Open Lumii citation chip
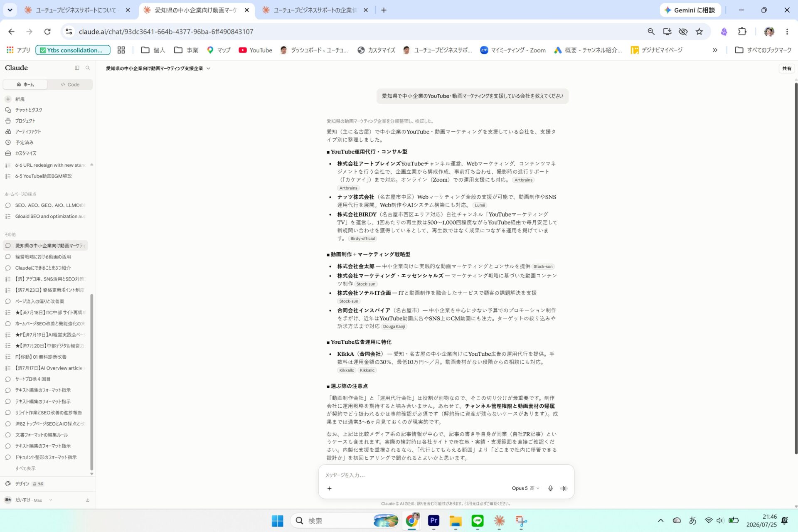 point(480,205)
